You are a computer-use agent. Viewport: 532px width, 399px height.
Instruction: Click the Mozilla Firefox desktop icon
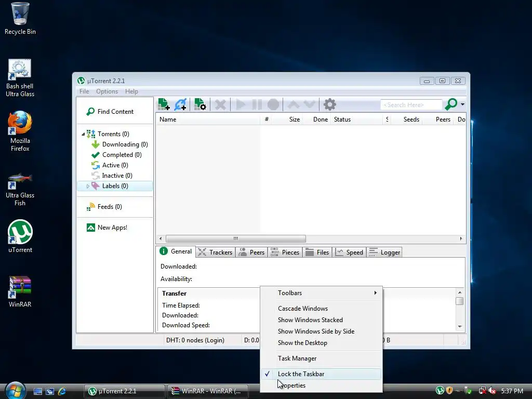[x=20, y=131]
